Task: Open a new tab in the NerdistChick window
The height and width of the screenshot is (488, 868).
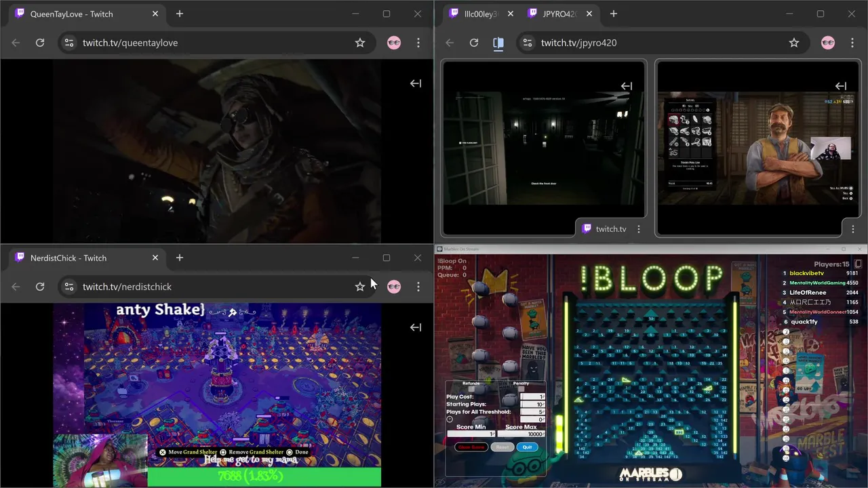Action: coord(180,258)
